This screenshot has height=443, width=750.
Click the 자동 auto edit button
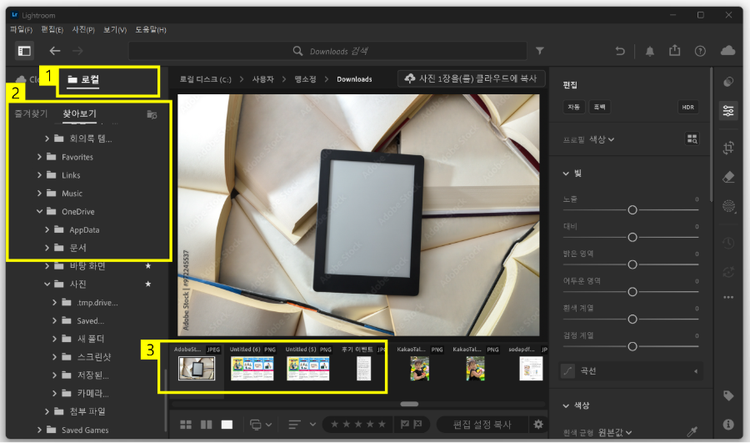(574, 107)
